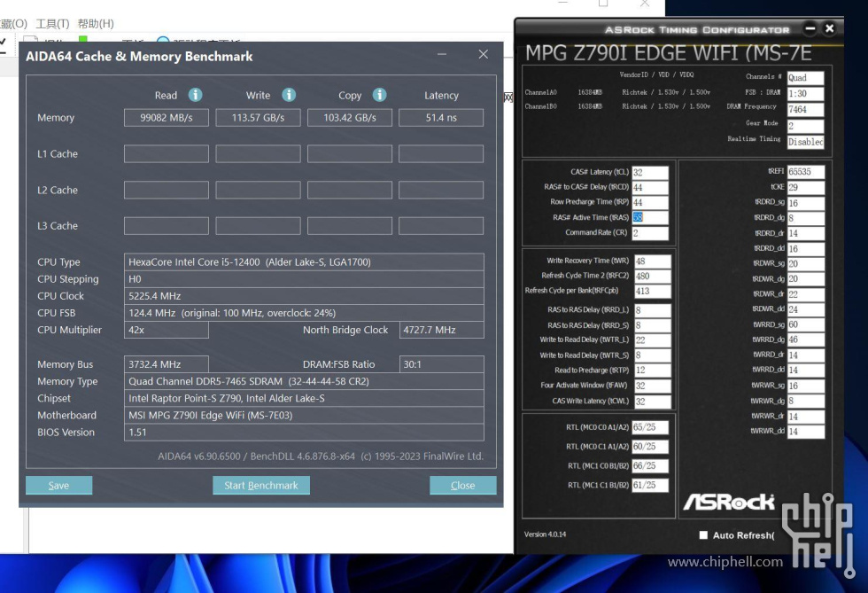The width and height of the screenshot is (868, 593).
Task: Select the CAS Write Latency (tCWL) field
Action: (653, 402)
